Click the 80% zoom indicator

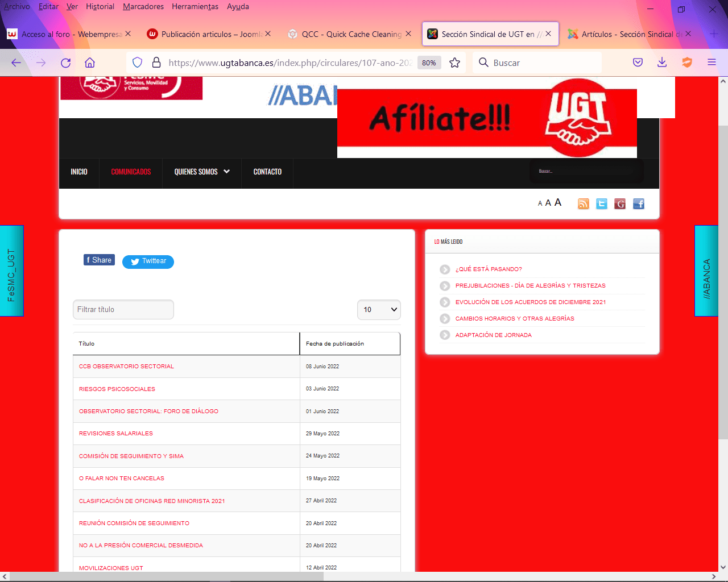tap(429, 63)
